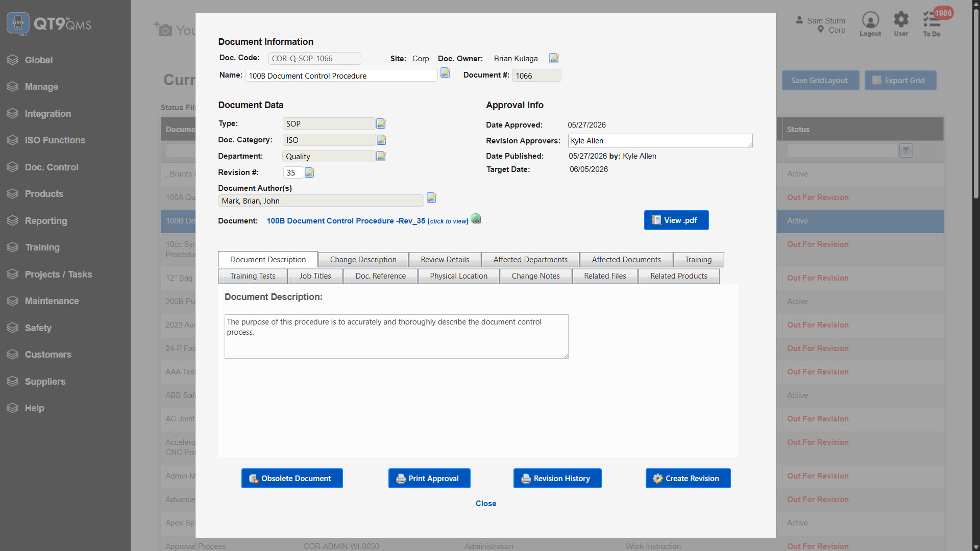Edit the Revision # icon
Screen dimensions: 980x551
[x=309, y=172]
